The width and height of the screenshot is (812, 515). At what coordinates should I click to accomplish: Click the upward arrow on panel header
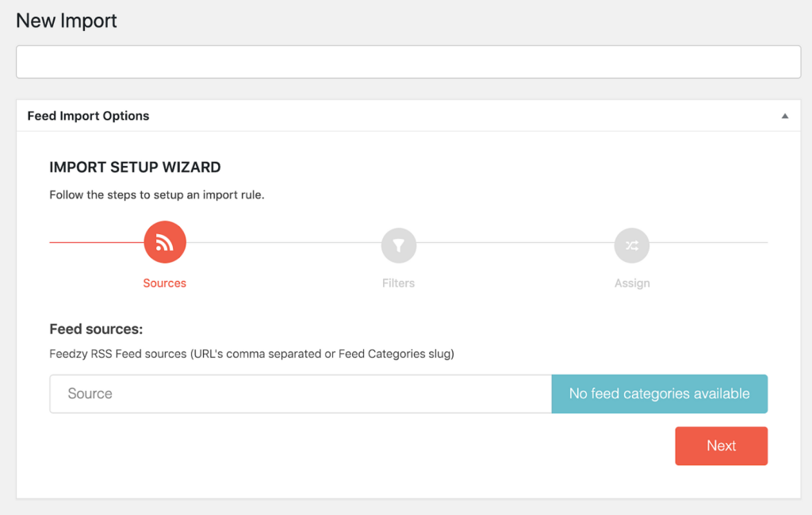785,115
